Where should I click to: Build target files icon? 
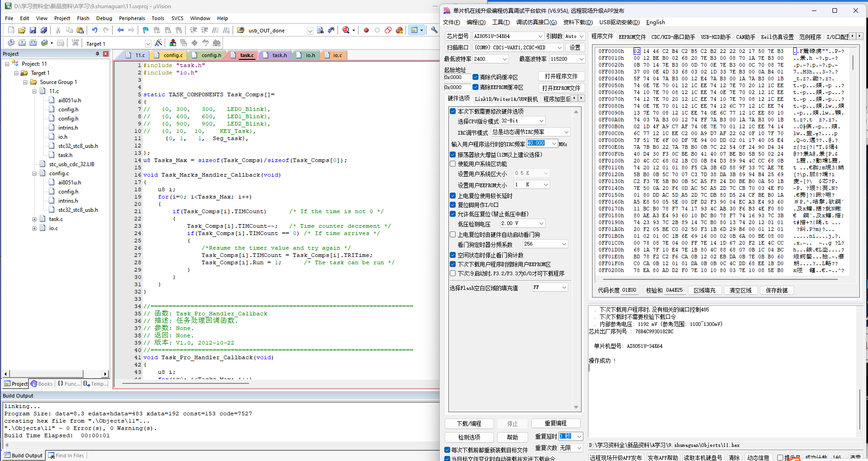(22, 43)
